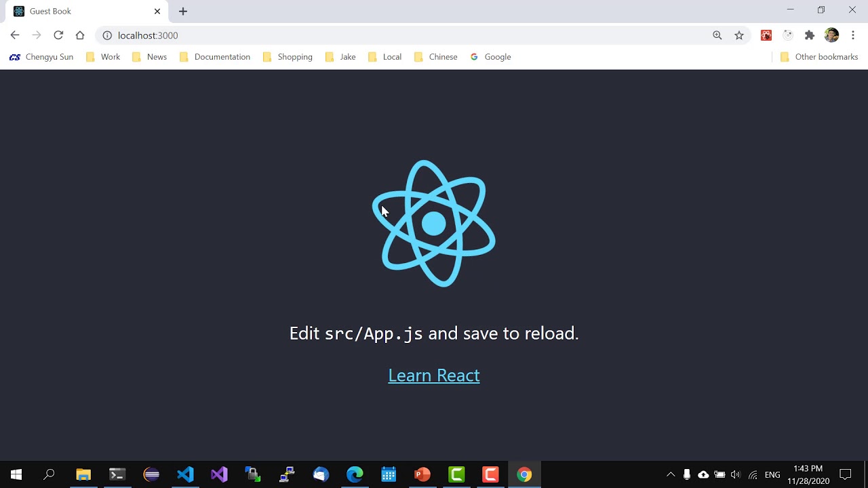Click the greyed-out circular extension icon
This screenshot has width=868, height=488.
click(788, 35)
